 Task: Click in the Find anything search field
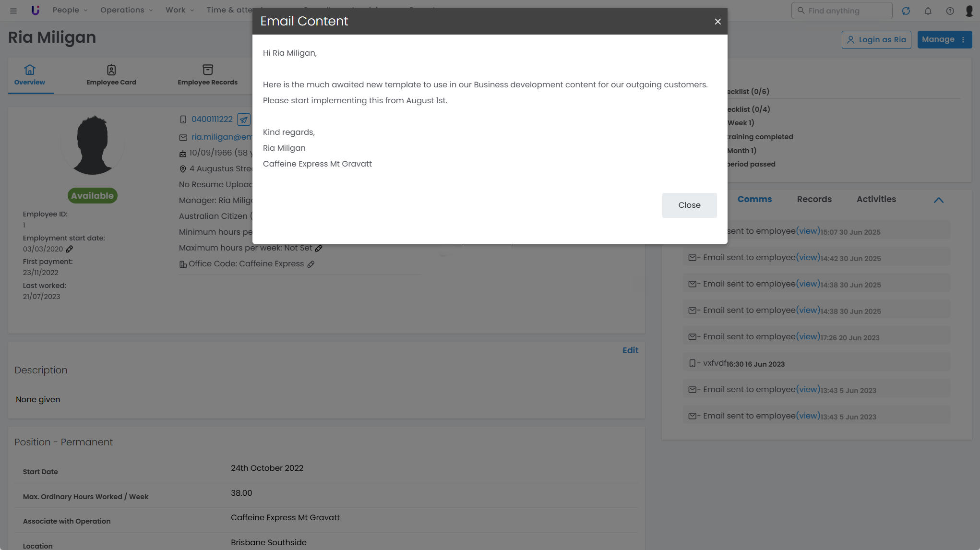(x=842, y=11)
